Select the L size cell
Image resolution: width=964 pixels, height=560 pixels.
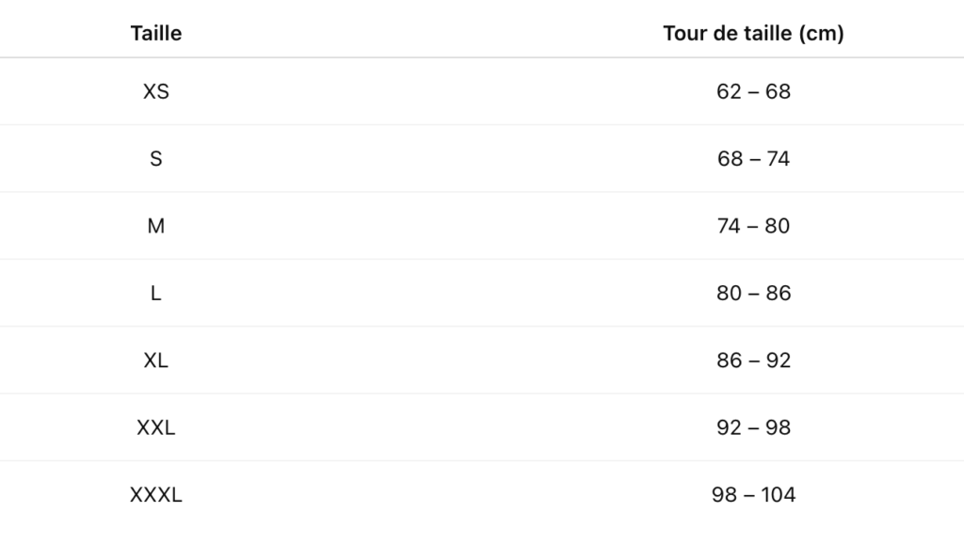(x=156, y=294)
